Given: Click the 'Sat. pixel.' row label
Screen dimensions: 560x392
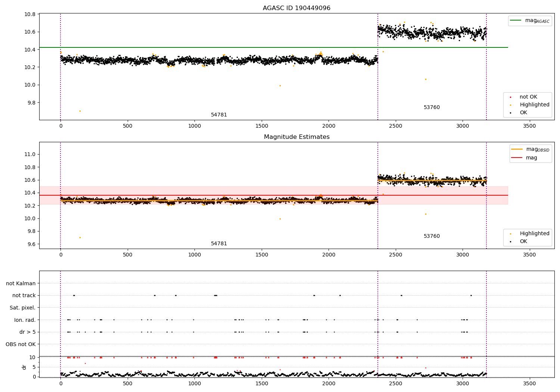Looking at the screenshot, I should click(x=23, y=308).
